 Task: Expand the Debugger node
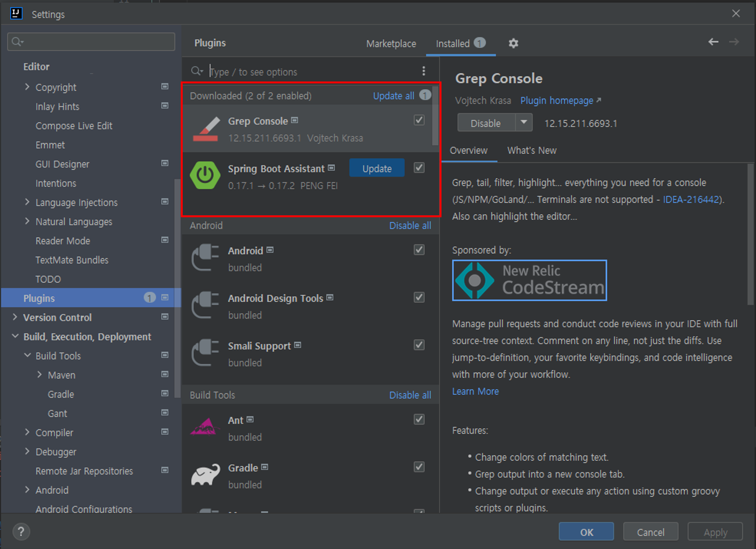[27, 452]
